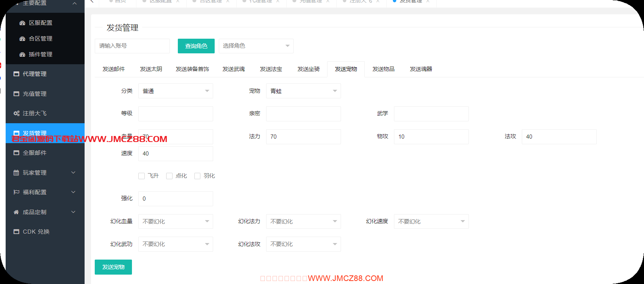Click the 法攻 field showing 40
644x284 pixels.
point(559,137)
